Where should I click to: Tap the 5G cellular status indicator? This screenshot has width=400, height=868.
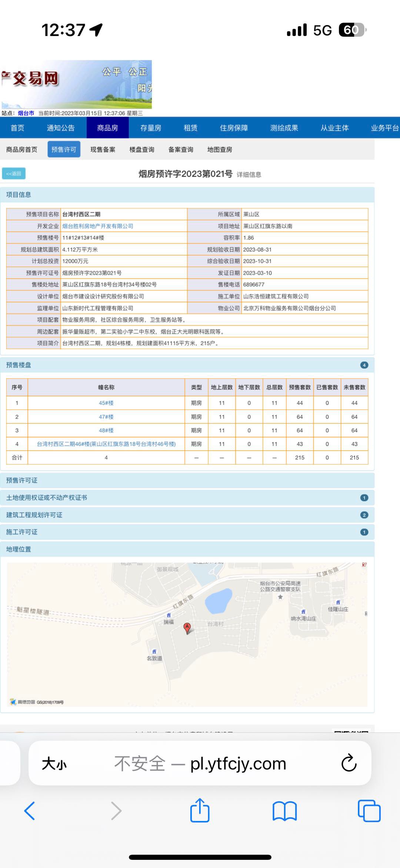pyautogui.click(x=322, y=30)
